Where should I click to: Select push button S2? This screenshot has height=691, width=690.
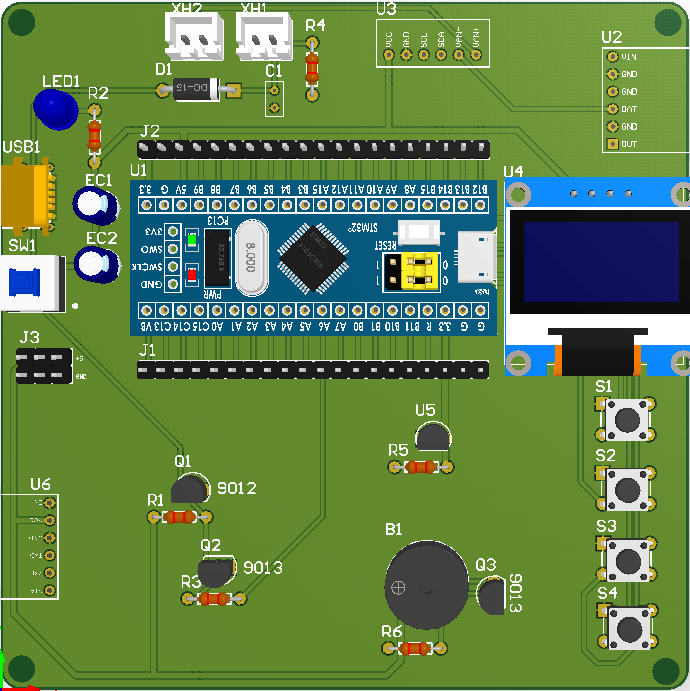627,488
